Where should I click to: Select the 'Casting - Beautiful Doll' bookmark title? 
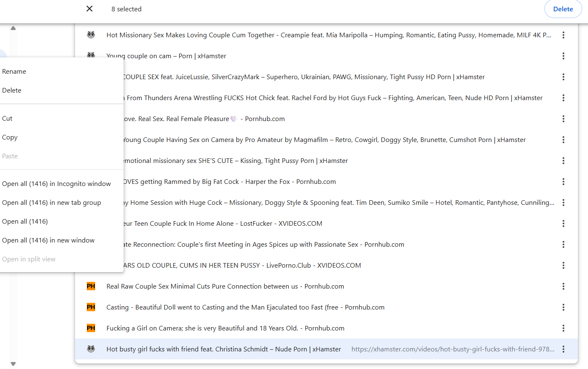click(245, 307)
